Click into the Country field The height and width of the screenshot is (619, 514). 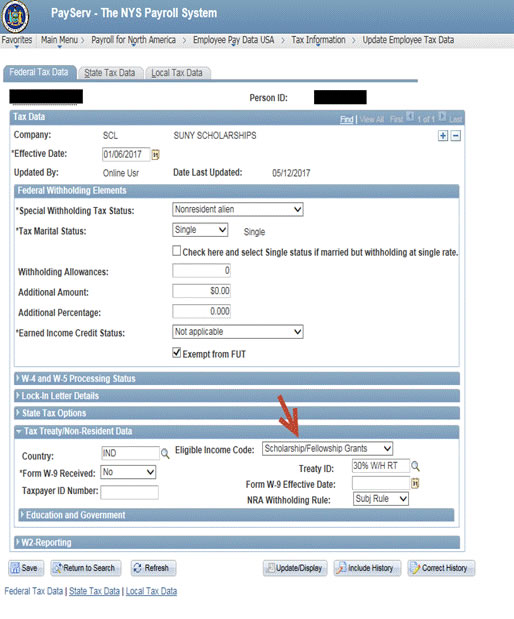click(x=130, y=453)
